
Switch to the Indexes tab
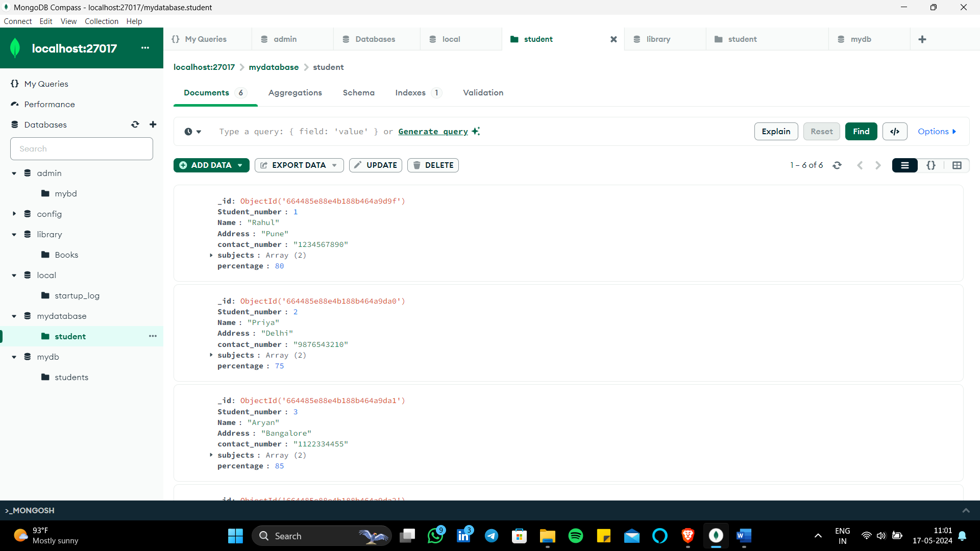418,93
